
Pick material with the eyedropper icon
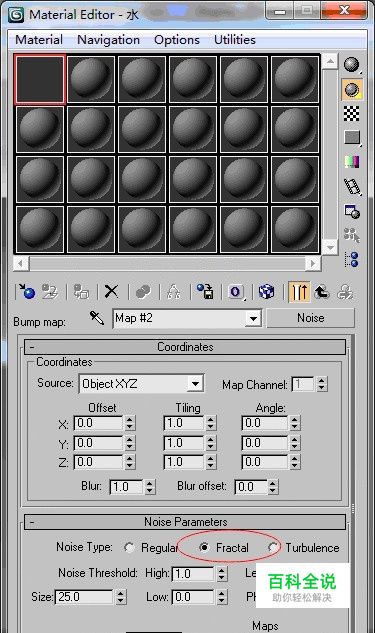97,319
